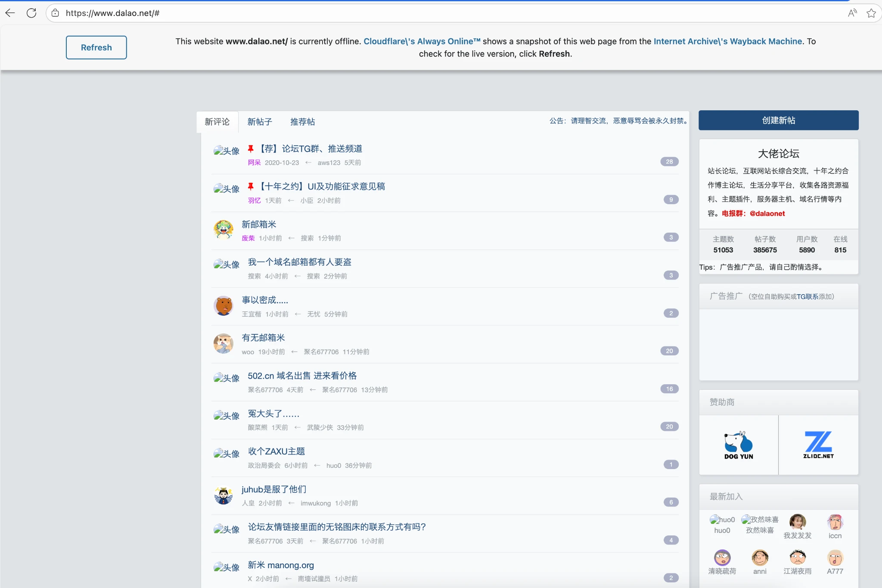
Task: Click author name 羽忆
Action: tap(255, 200)
